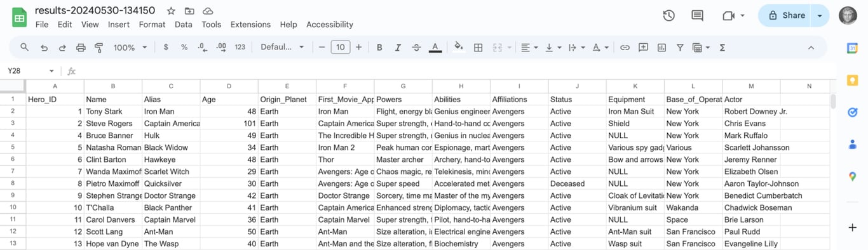This screenshot has height=250, width=868.
Task: Open the search menus tool
Action: pos(25,48)
